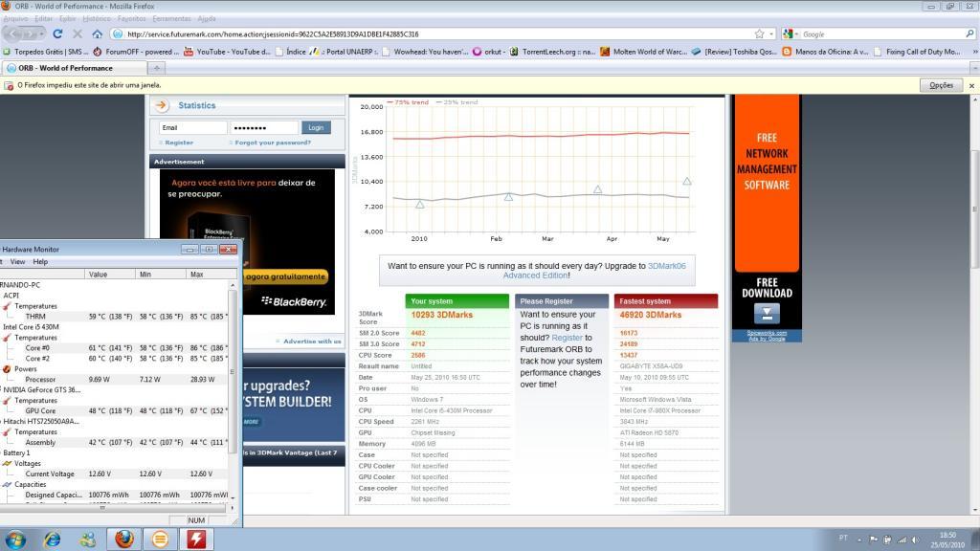Select the Battery 1 tree node
Image resolution: width=980 pixels, height=551 pixels.
pos(16,452)
